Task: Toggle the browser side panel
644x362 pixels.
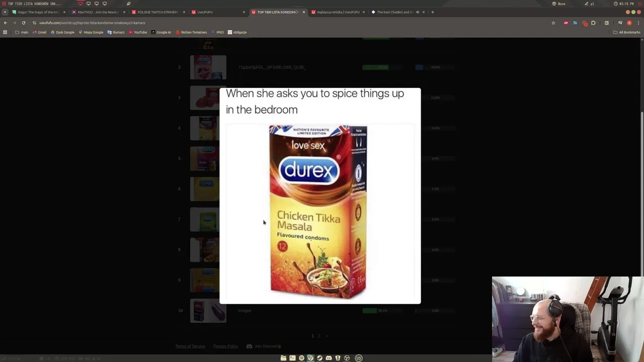Action: pyautogui.click(x=606, y=23)
